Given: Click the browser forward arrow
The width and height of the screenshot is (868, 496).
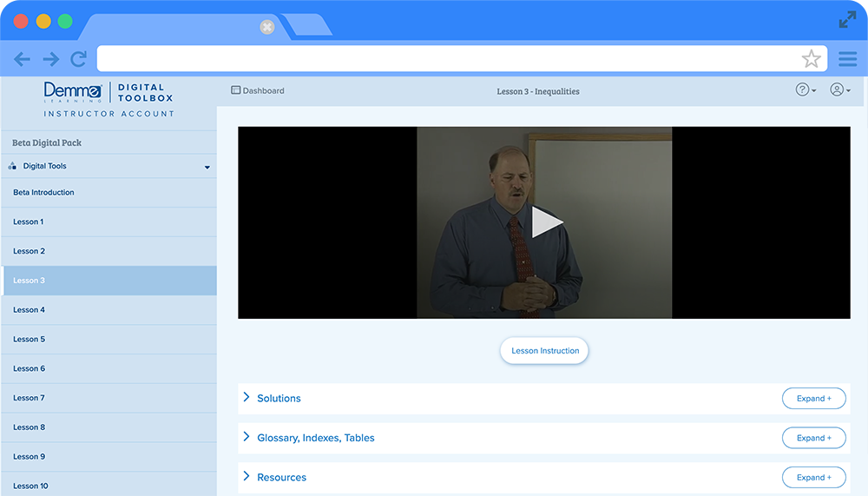Looking at the screenshot, I should point(50,59).
